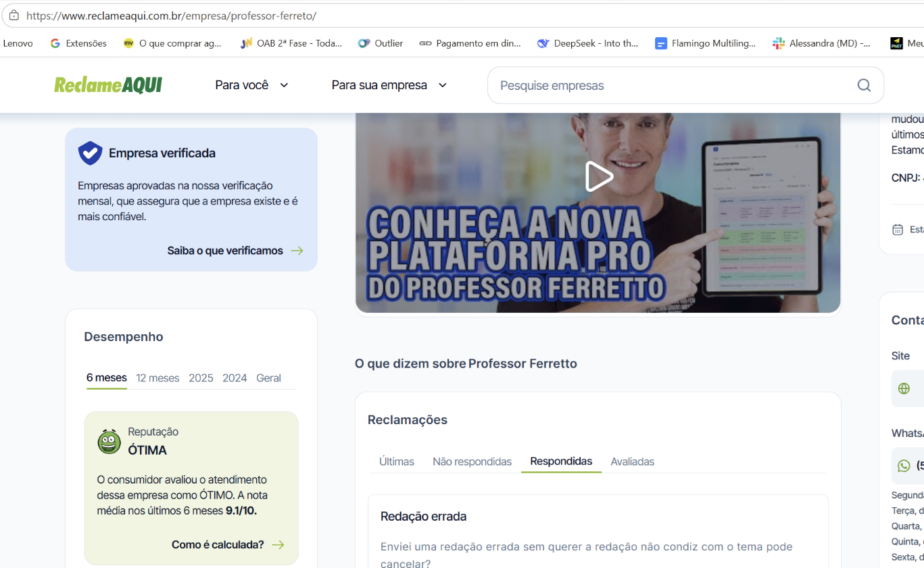Image resolution: width=924 pixels, height=568 pixels.
Task: Open the Últimas complaints tab
Action: point(397,461)
